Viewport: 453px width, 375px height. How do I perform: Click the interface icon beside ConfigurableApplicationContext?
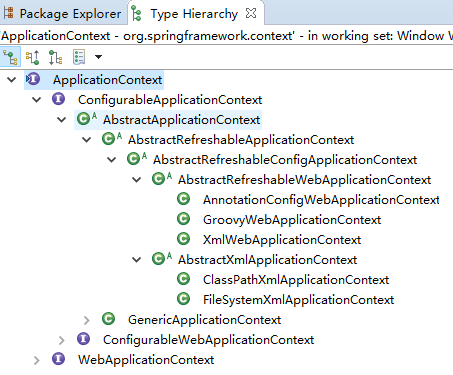pyautogui.click(x=59, y=99)
